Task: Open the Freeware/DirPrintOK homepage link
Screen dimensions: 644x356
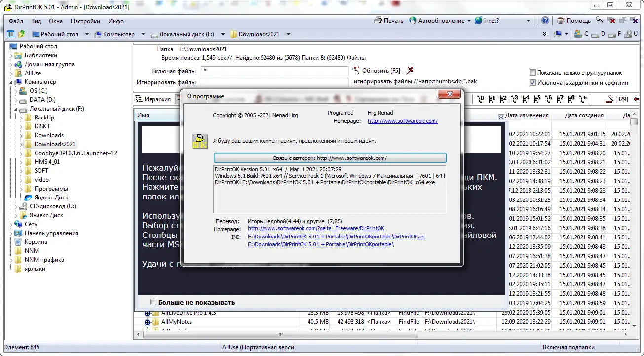Action: click(x=316, y=229)
